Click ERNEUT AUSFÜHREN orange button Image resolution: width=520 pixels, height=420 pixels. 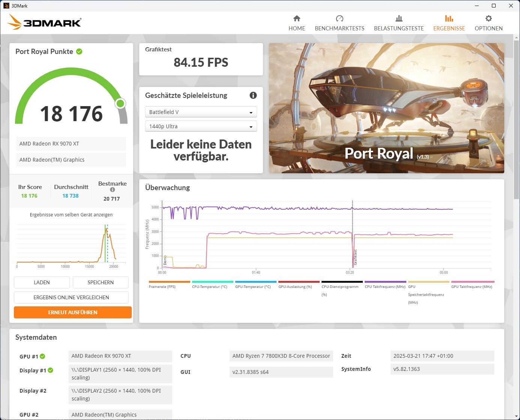click(73, 312)
